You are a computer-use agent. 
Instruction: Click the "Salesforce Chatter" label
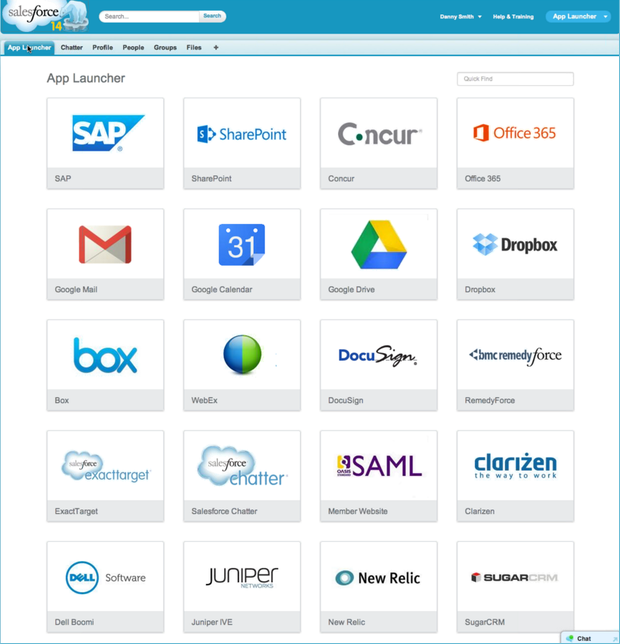224,511
